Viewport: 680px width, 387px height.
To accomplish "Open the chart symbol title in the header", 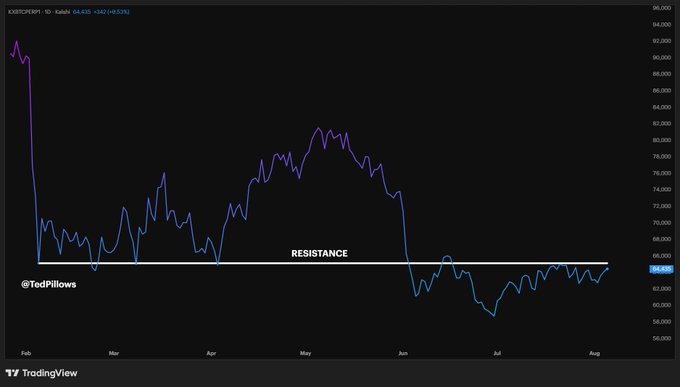I will pyautogui.click(x=39, y=12).
